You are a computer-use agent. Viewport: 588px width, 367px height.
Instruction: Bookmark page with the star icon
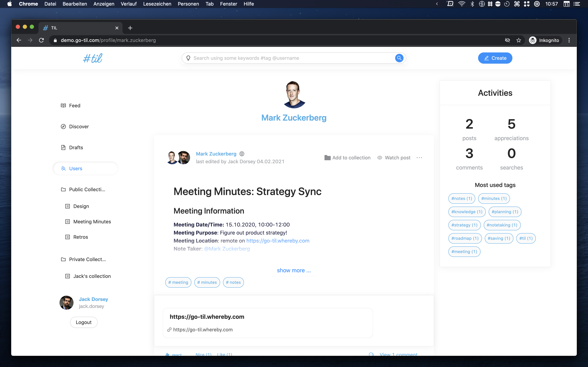519,40
